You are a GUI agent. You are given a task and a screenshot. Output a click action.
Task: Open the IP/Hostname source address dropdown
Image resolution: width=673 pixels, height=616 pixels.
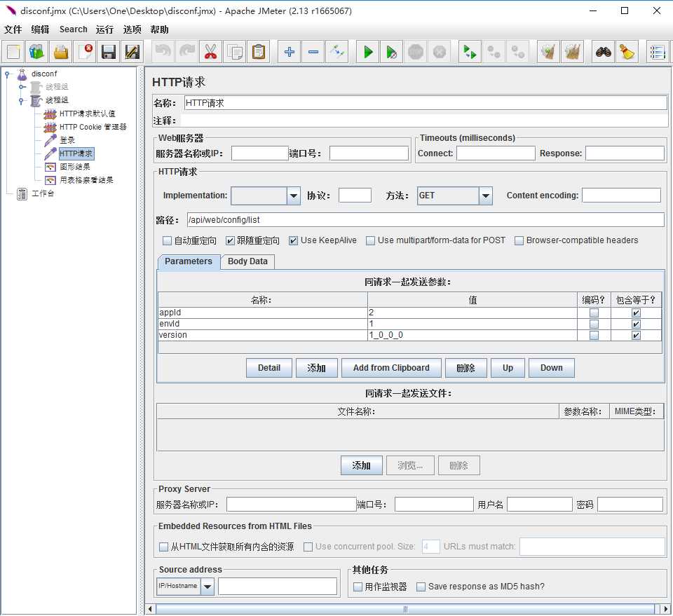coord(208,587)
